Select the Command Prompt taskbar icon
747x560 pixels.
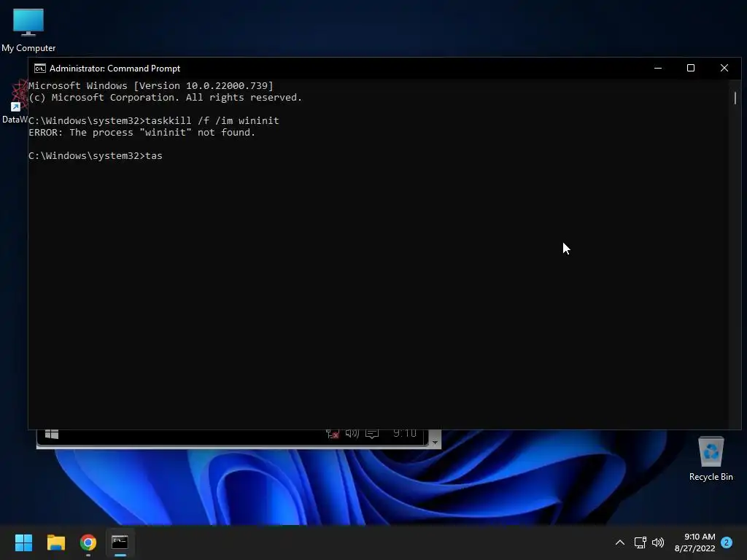pos(120,542)
